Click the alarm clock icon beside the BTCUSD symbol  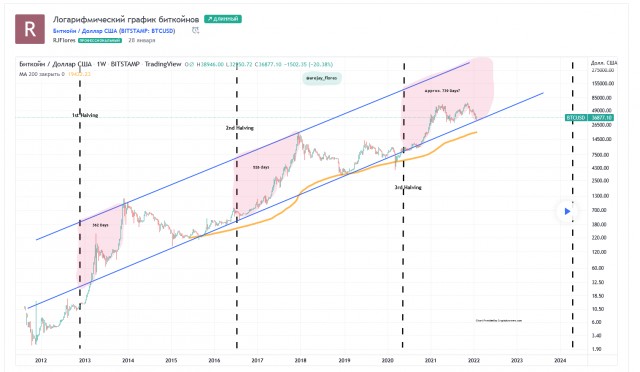coord(196,31)
